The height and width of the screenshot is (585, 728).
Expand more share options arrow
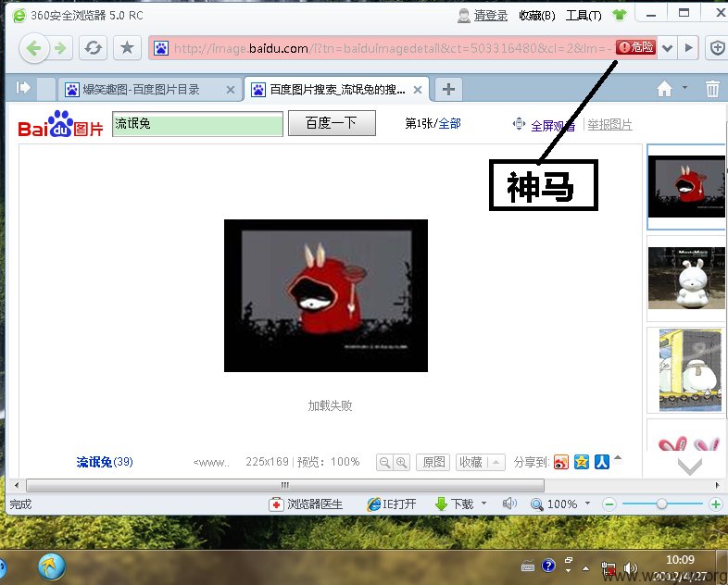[x=618, y=458]
